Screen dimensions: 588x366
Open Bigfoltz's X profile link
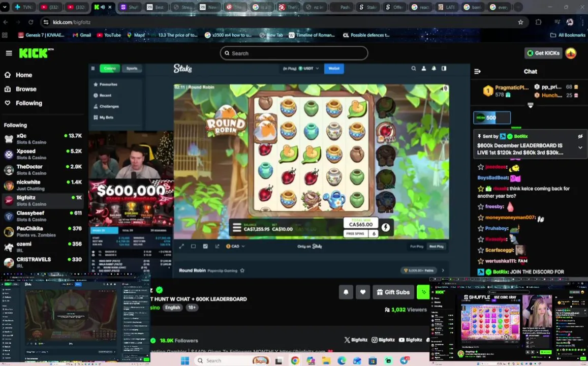pyautogui.click(x=356, y=340)
